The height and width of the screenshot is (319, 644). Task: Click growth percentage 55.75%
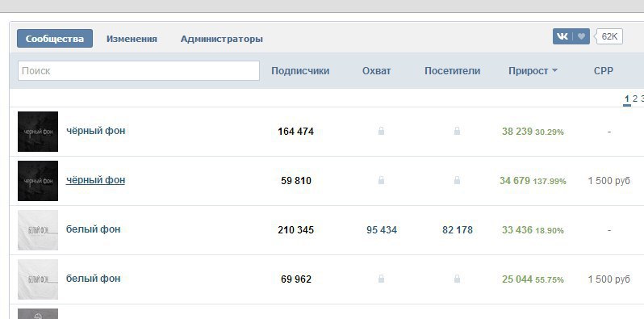pyautogui.click(x=550, y=280)
